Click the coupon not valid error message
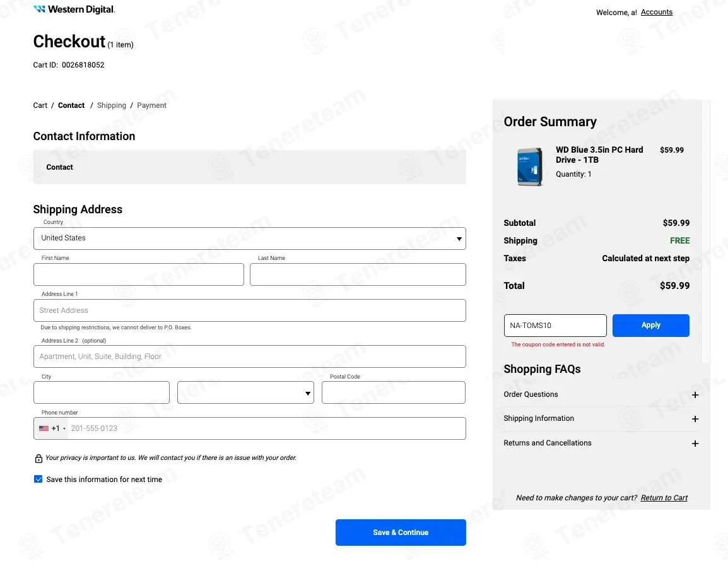Viewport: 728px width, 583px height. tap(558, 344)
